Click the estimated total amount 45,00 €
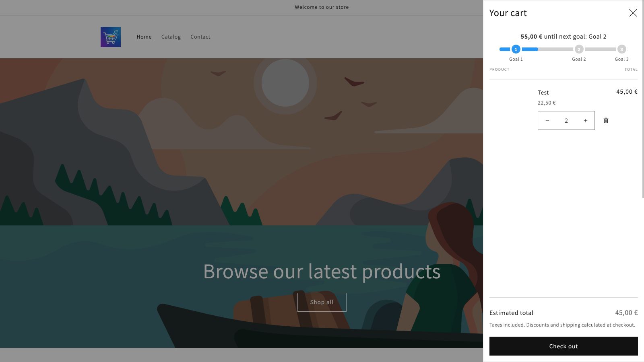 coord(626,313)
